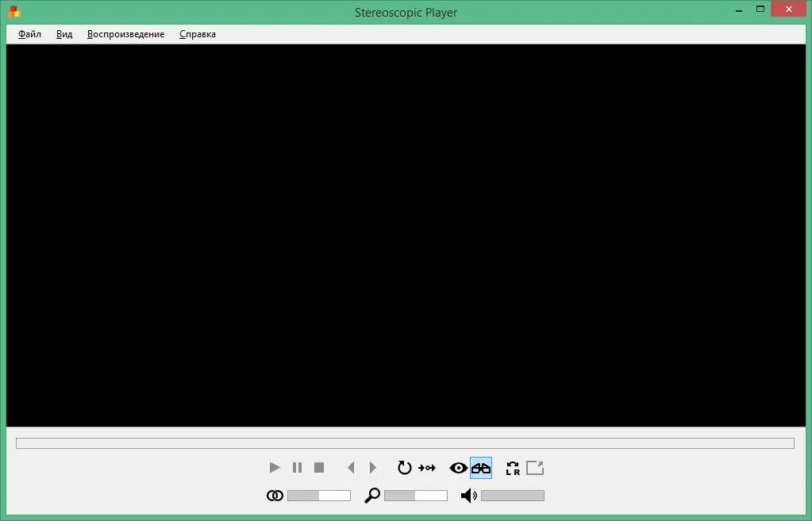The image size is (812, 521).
Task: Click the seek arrows icon
Action: [427, 468]
